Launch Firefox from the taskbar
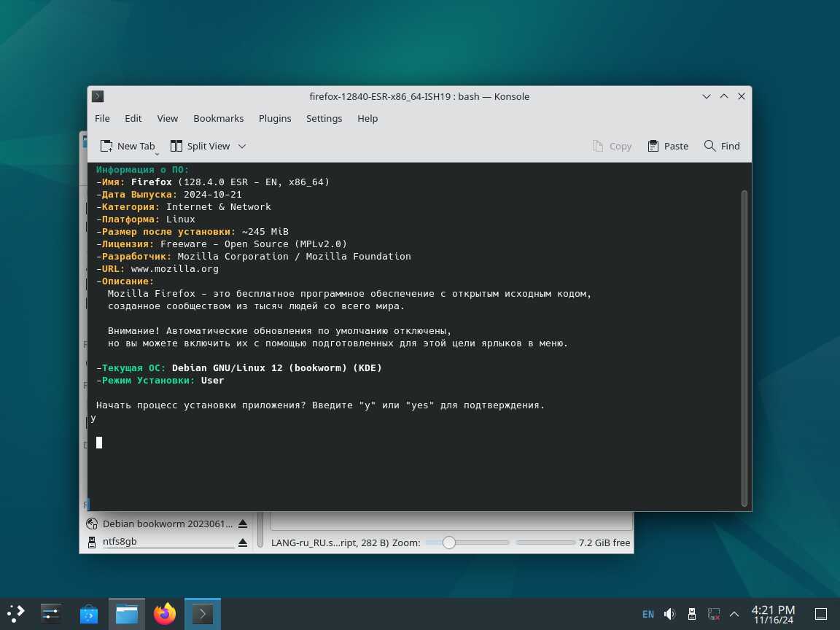 165,614
